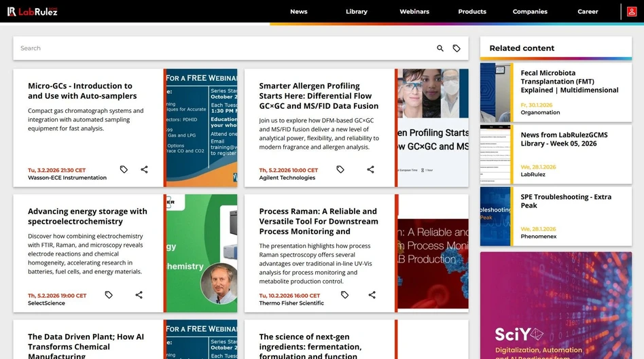Click Data Driven Plant webinar thumbnail

202,339
